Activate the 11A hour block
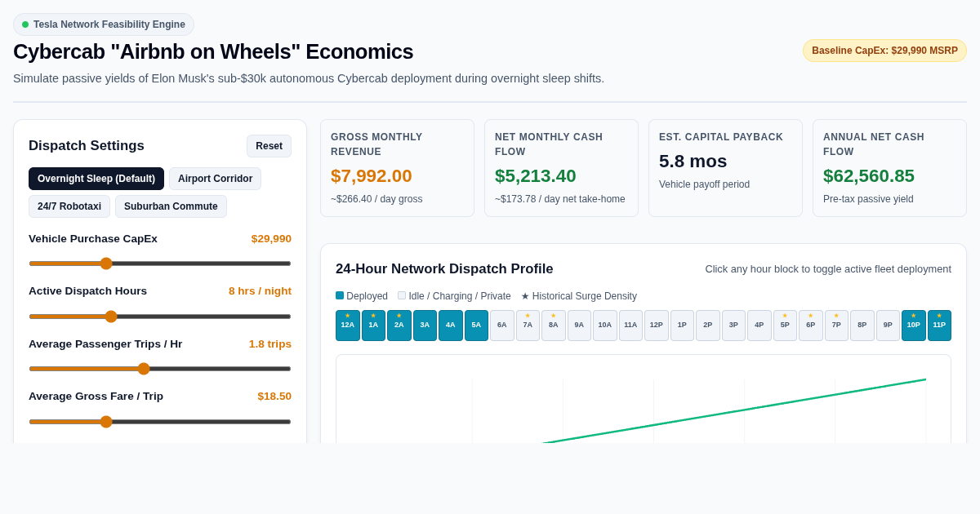 click(x=630, y=326)
